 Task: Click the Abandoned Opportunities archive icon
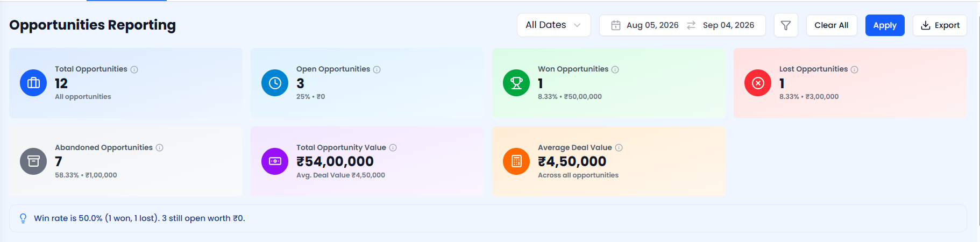[x=33, y=161]
